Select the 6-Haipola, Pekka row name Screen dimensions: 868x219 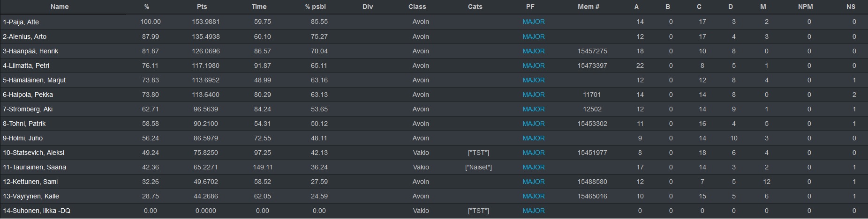point(28,95)
